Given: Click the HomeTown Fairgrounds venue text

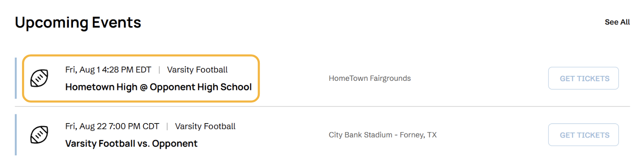Looking at the screenshot, I should pyautogui.click(x=369, y=78).
